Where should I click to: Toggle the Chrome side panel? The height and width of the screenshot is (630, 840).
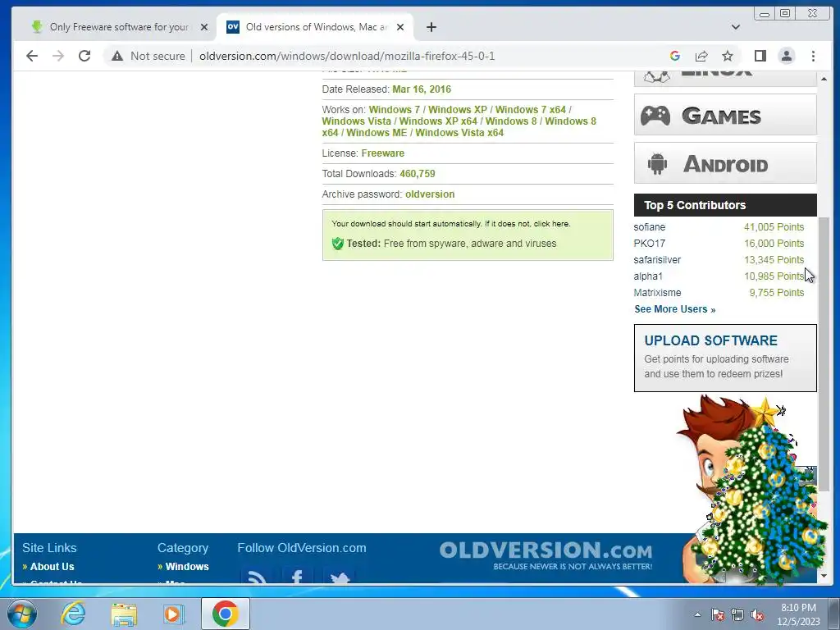click(x=760, y=56)
